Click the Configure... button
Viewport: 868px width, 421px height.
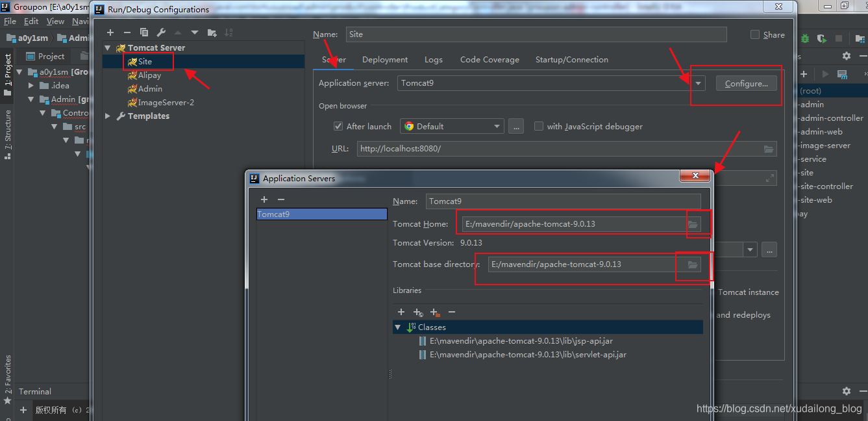(x=746, y=84)
